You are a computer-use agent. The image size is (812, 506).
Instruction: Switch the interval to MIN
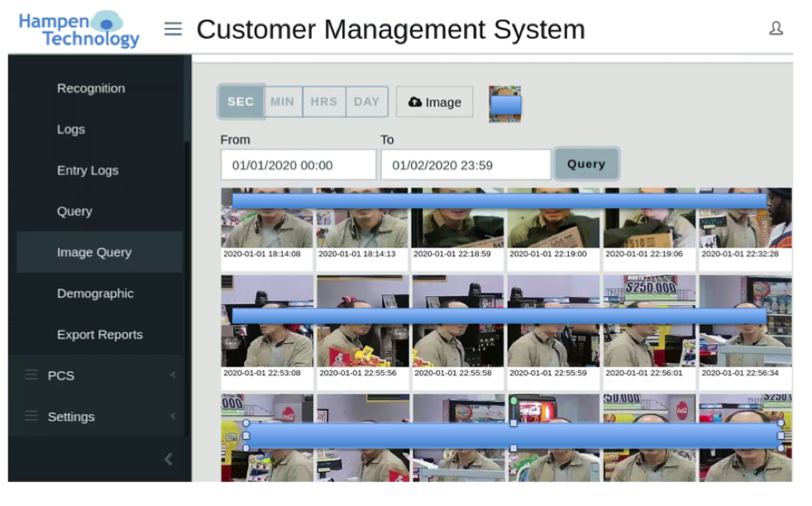[x=282, y=102]
